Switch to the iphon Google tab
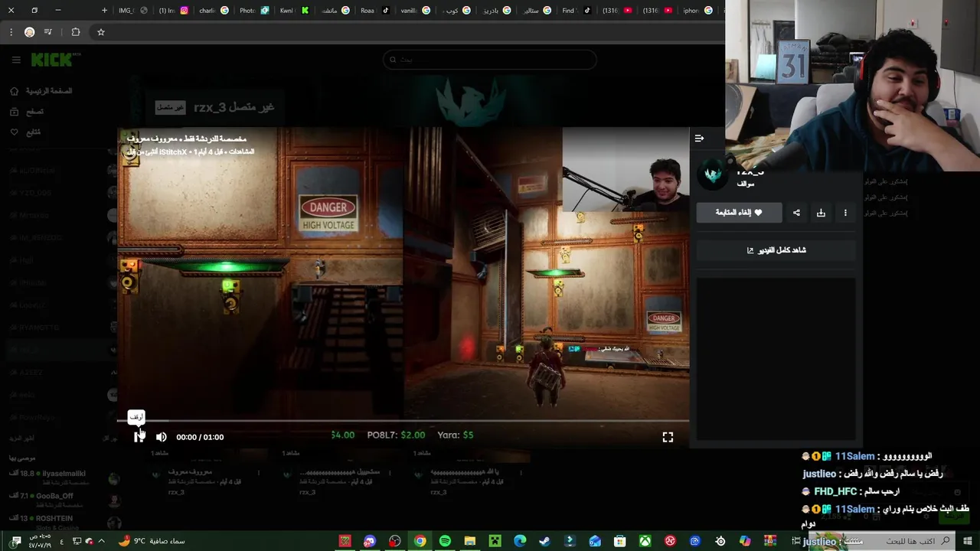980x551 pixels. (x=697, y=11)
